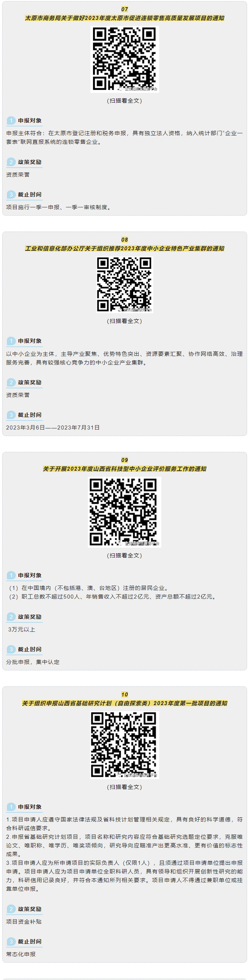The width and height of the screenshot is (250, 980).
Task: Click 常态化申报 deadline text
Action: [21, 954]
